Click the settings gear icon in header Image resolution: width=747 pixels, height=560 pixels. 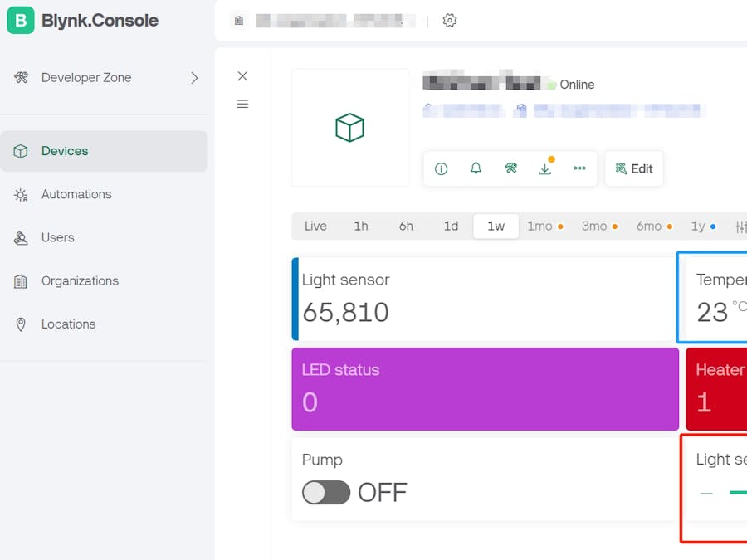click(x=450, y=21)
